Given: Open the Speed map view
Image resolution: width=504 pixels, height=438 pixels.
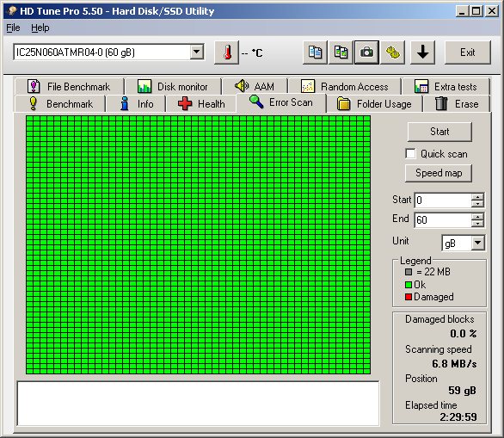Looking at the screenshot, I should tap(439, 173).
